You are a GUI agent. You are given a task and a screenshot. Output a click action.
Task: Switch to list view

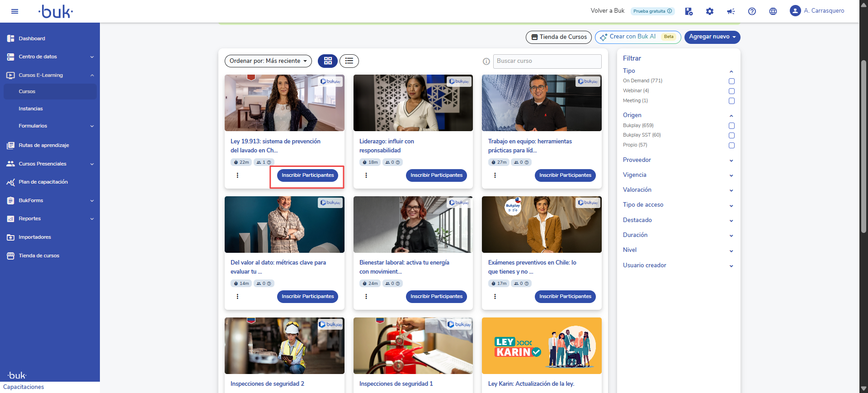pos(349,61)
